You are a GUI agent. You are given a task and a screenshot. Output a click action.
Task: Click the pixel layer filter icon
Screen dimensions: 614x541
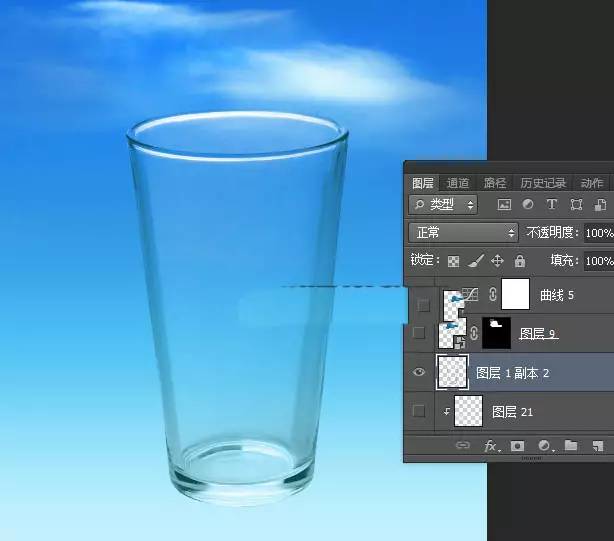pos(504,205)
